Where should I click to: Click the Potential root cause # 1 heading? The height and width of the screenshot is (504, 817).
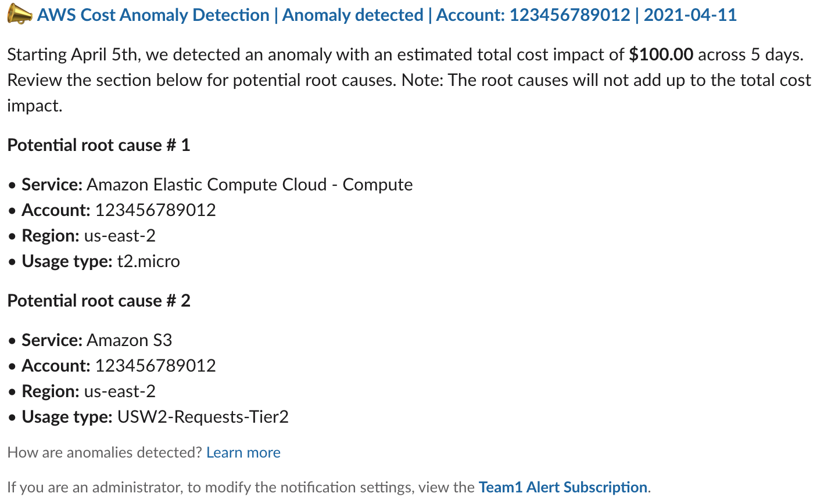pyautogui.click(x=99, y=145)
